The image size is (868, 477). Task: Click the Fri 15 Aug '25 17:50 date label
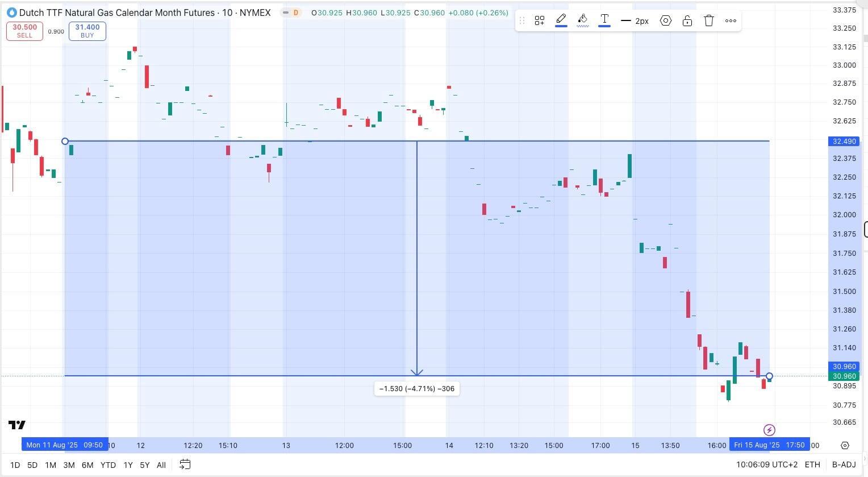click(x=769, y=445)
